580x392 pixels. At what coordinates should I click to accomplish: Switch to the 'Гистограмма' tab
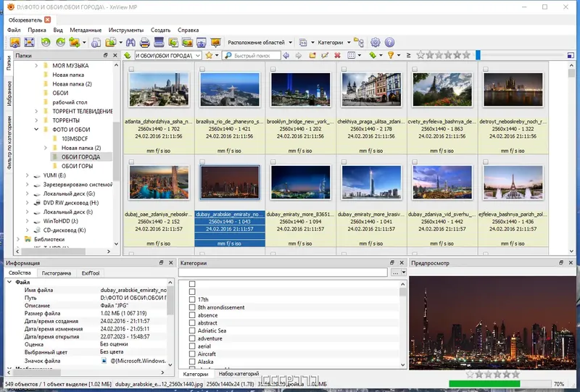(x=56, y=273)
